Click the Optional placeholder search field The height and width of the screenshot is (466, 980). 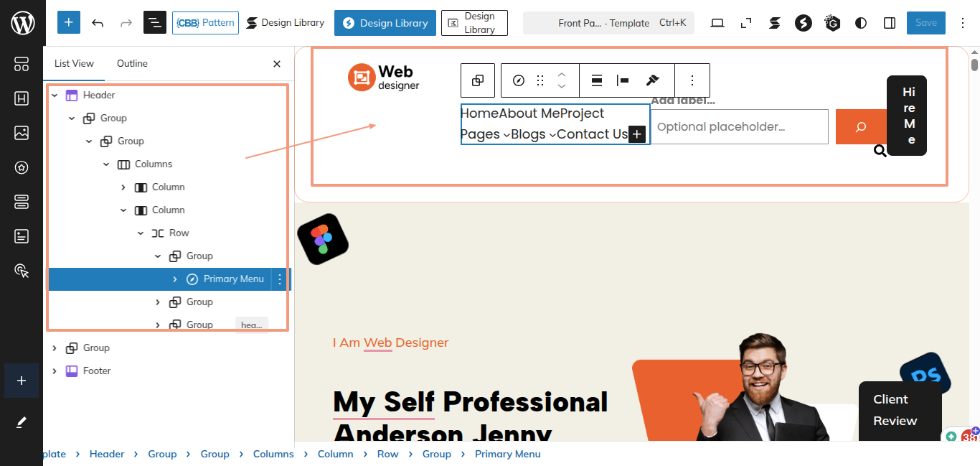tap(739, 127)
